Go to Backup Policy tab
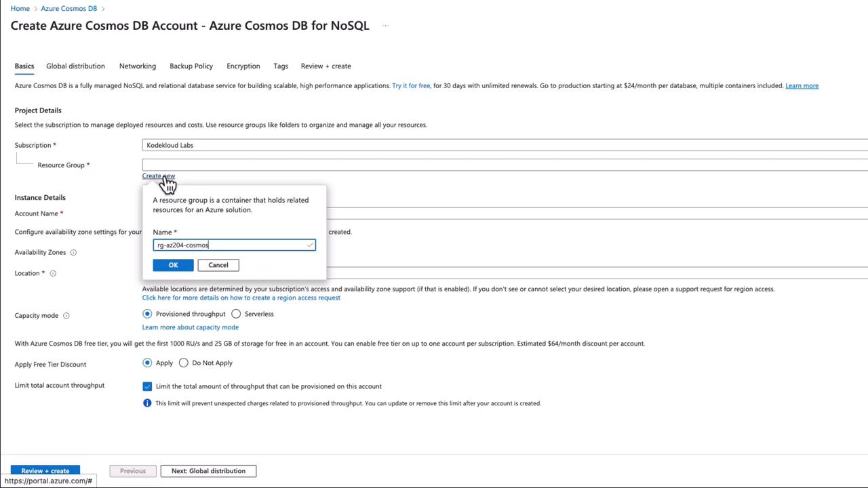Image resolution: width=868 pixels, height=488 pixels. [191, 66]
